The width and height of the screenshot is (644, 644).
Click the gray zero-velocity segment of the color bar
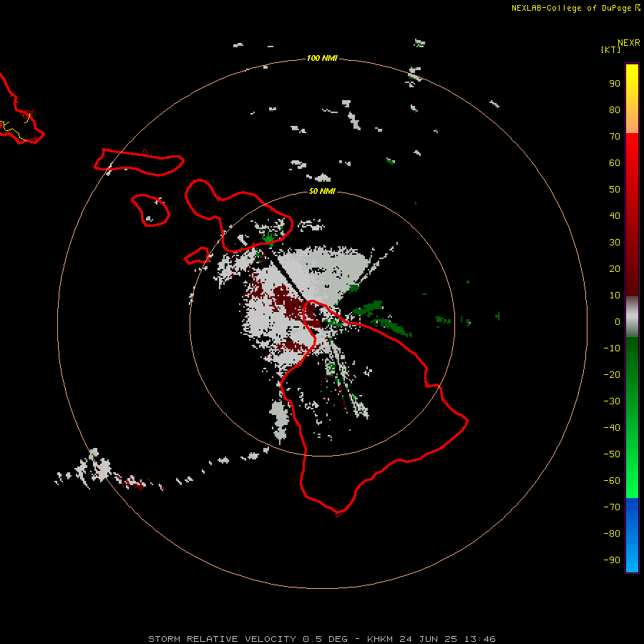(632, 317)
